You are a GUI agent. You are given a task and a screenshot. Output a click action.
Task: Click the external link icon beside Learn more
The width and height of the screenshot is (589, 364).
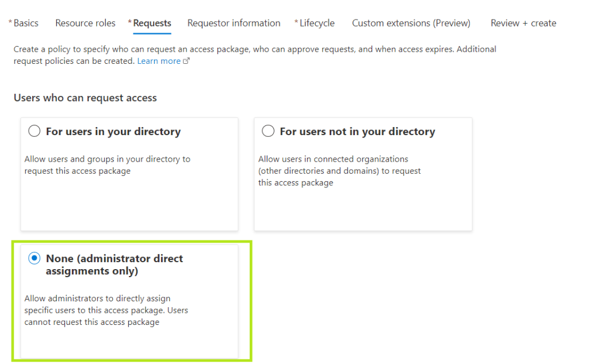[x=186, y=61]
